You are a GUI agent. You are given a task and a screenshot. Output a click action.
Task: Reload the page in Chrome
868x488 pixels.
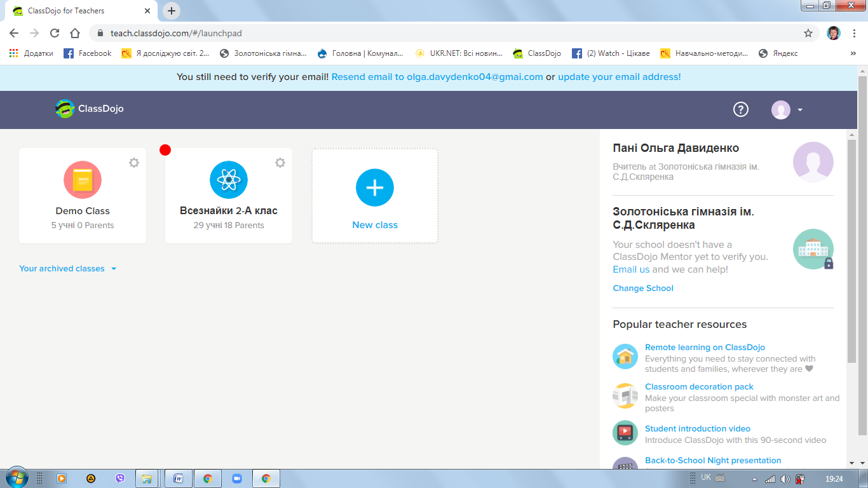55,33
